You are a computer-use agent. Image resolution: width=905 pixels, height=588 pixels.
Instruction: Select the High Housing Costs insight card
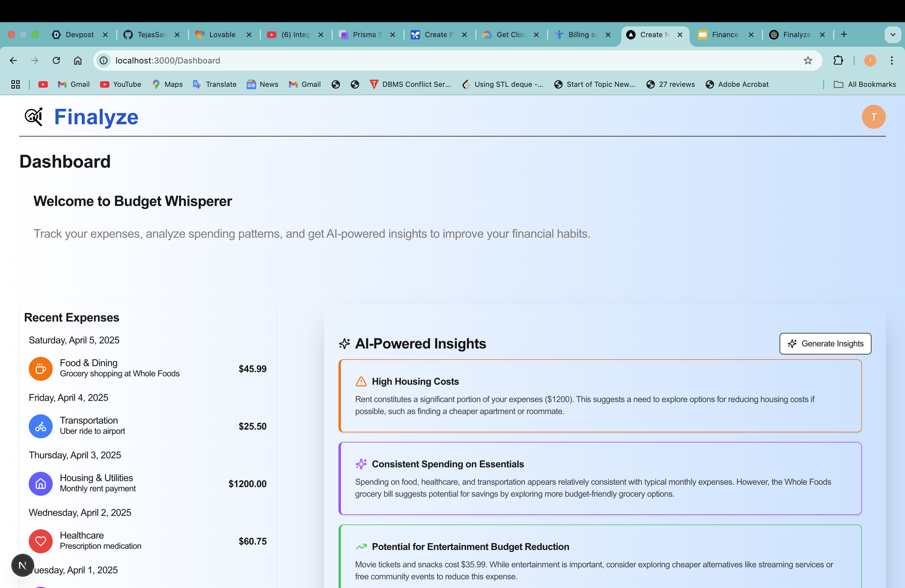600,395
